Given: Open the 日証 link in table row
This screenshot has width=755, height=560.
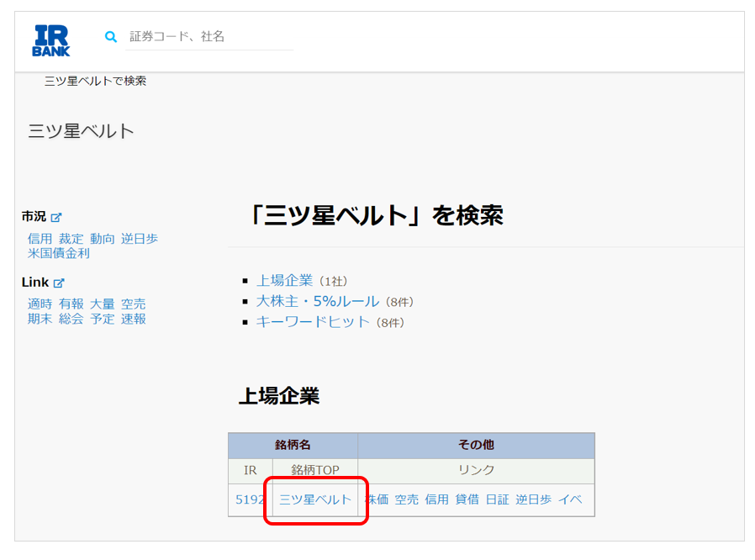Looking at the screenshot, I should (498, 499).
